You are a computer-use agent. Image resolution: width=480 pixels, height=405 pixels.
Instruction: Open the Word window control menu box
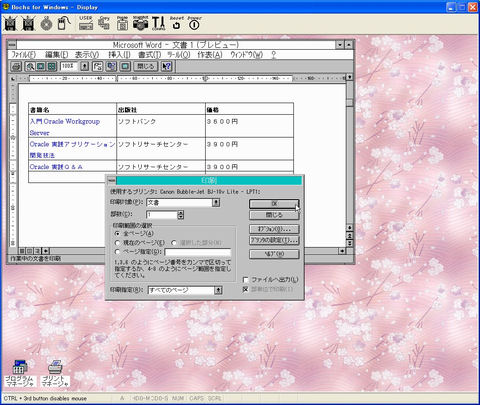tap(12, 44)
